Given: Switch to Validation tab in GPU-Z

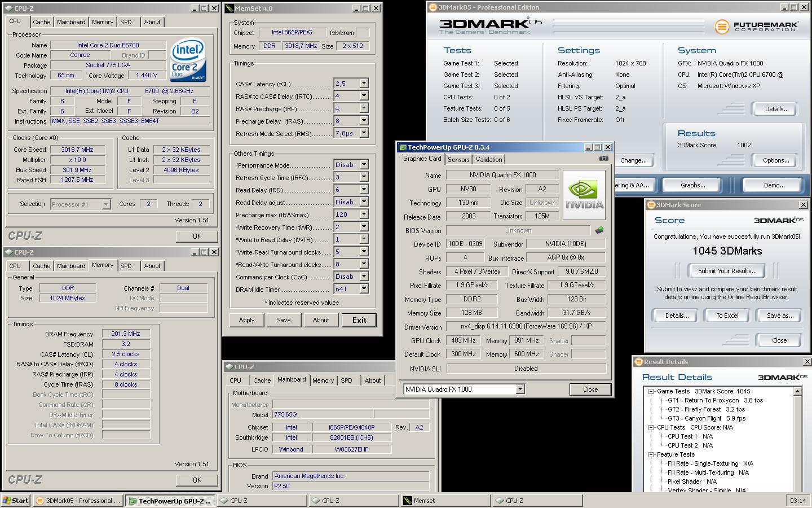Looking at the screenshot, I should pos(489,160).
